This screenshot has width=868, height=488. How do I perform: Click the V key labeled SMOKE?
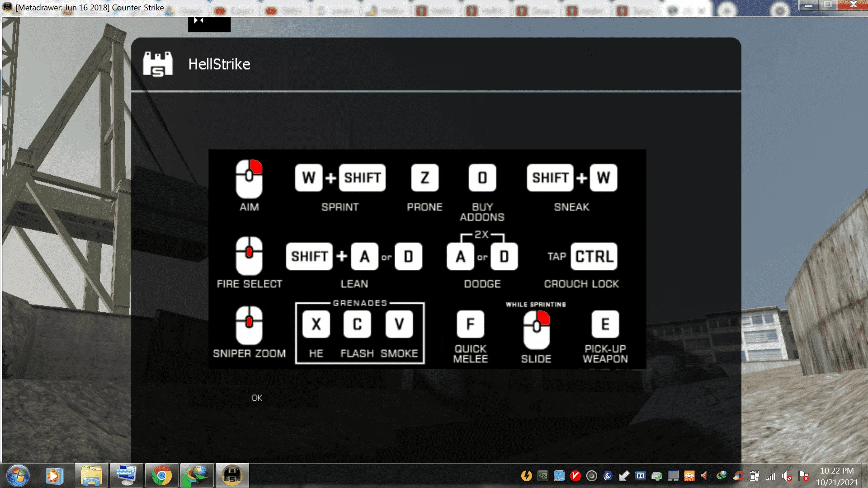pyautogui.click(x=399, y=324)
